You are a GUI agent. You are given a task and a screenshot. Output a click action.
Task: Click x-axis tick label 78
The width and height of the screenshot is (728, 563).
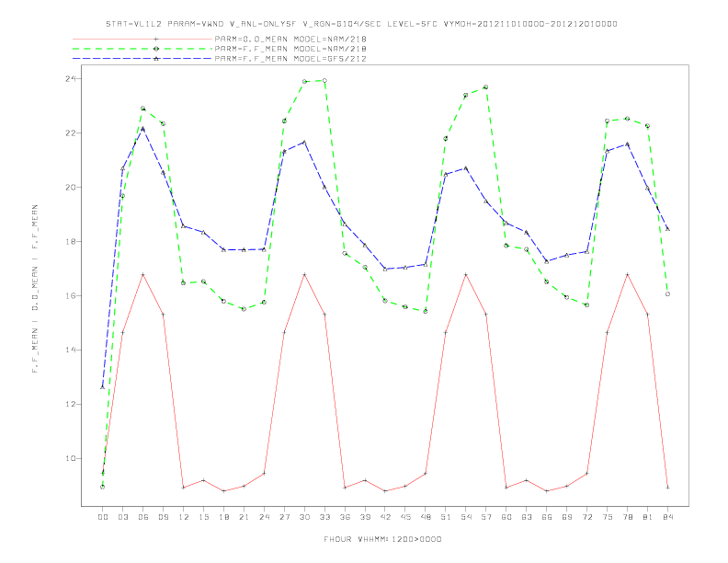tap(627, 517)
